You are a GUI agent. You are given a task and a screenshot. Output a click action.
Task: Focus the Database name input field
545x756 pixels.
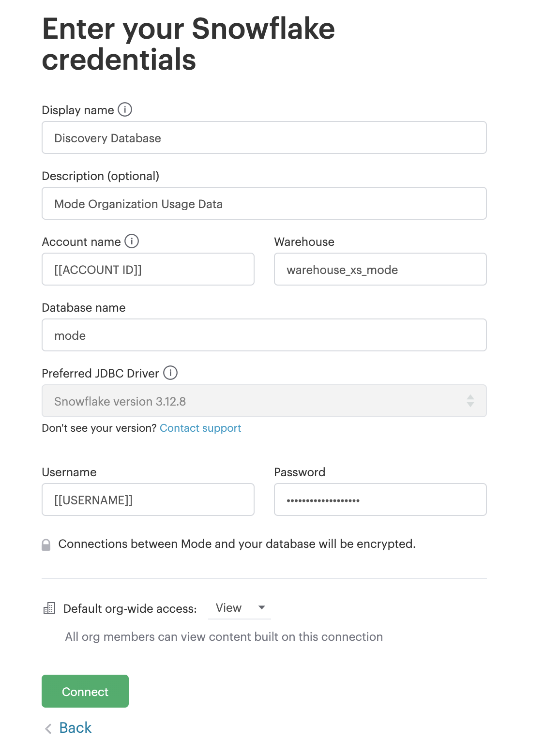point(264,335)
